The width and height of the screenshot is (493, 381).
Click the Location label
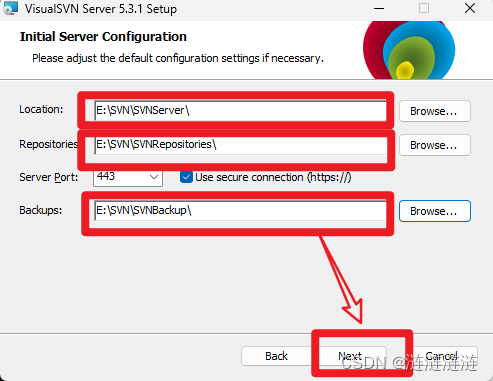(41, 109)
